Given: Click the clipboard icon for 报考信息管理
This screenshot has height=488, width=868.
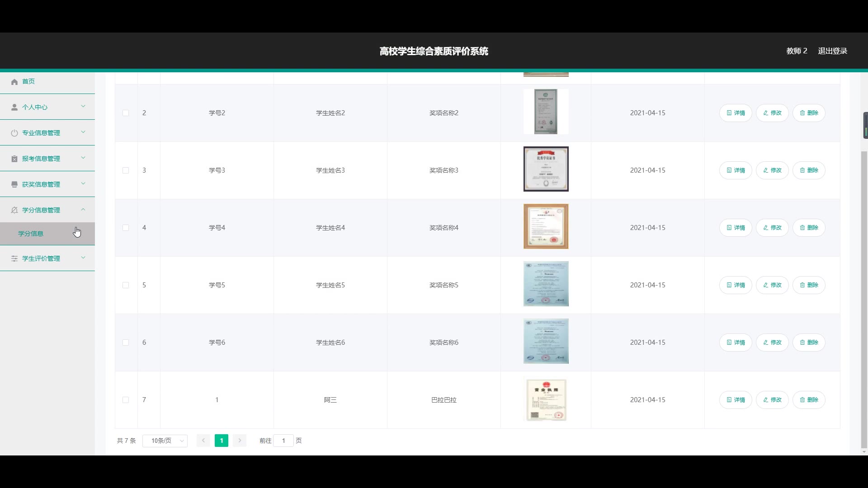Looking at the screenshot, I should click(14, 159).
